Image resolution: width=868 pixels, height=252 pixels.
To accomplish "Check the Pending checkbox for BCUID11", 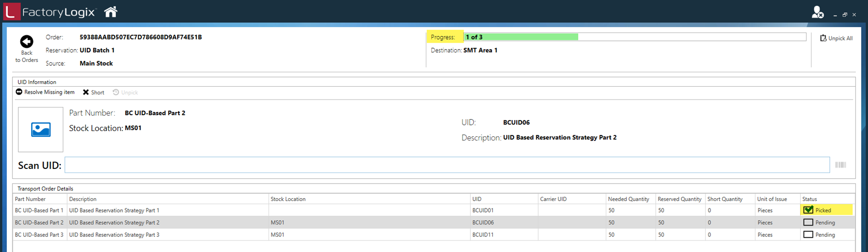I will point(808,235).
